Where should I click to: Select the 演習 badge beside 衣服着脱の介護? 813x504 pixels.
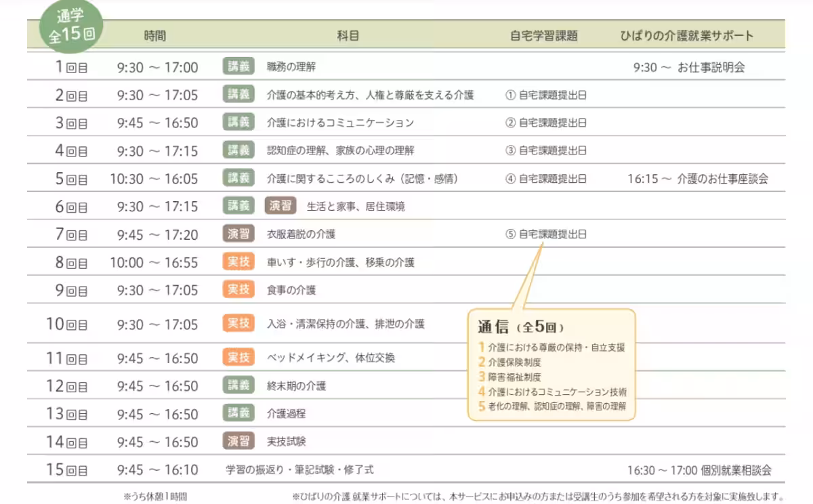pos(238,234)
